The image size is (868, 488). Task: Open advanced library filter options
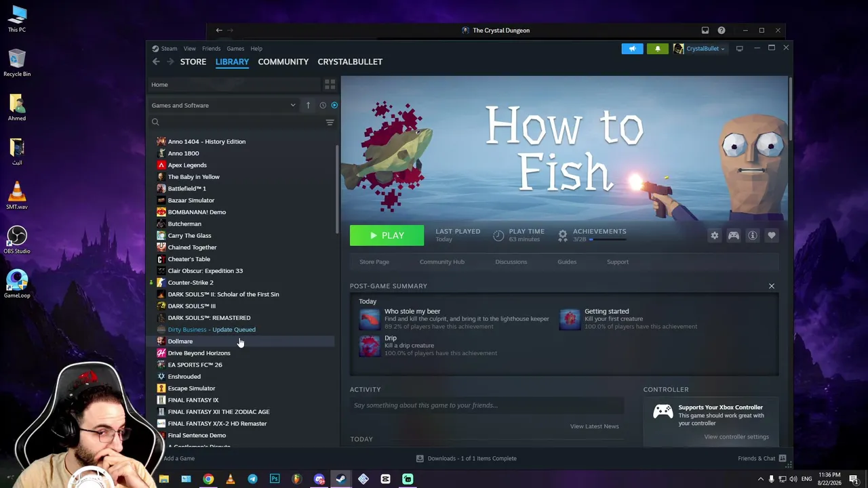(330, 123)
